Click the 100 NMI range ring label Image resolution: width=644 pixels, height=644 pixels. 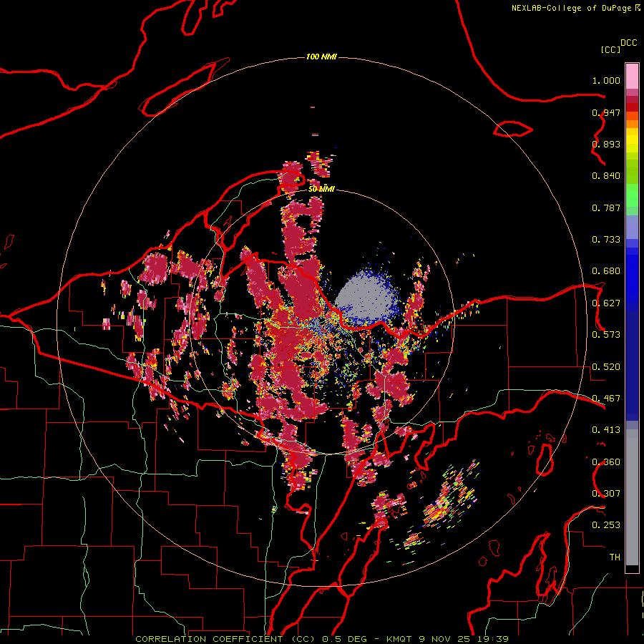tap(321, 57)
